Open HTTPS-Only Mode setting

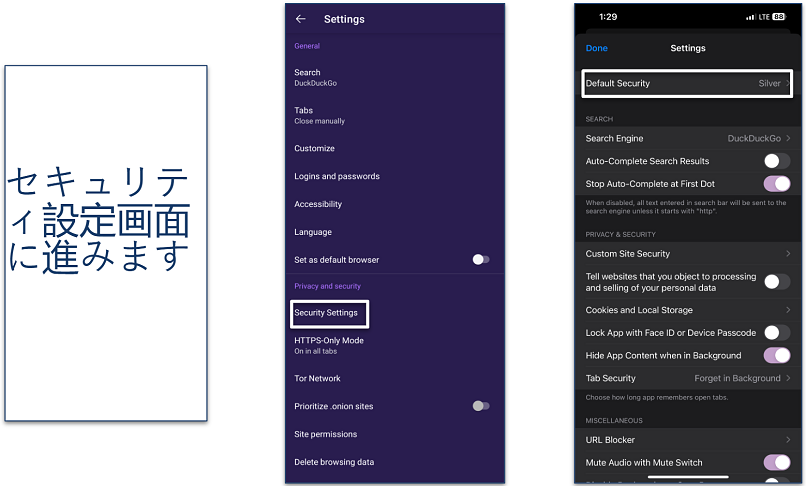328,345
